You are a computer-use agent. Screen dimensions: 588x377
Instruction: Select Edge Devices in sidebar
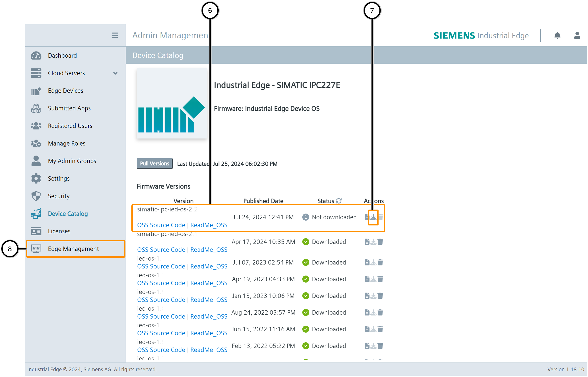(x=65, y=91)
